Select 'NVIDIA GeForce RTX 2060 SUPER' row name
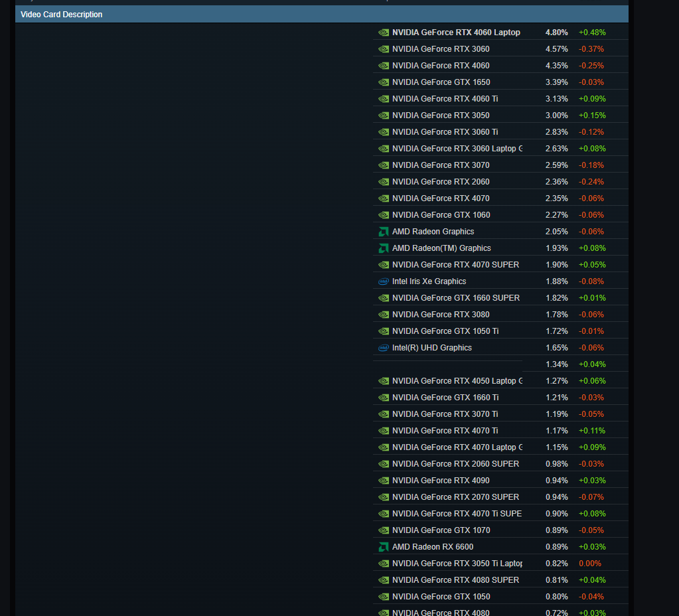This screenshot has height=616, width=679. [455, 464]
